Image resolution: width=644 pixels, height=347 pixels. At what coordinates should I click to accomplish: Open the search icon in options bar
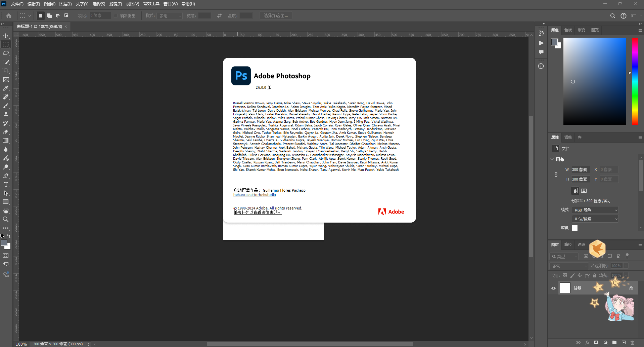point(612,16)
